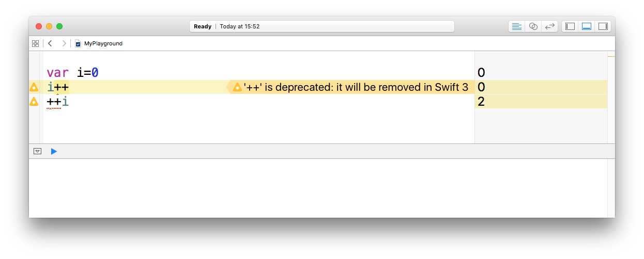Show the assistant editor
This screenshot has height=259, width=644.
533,26
